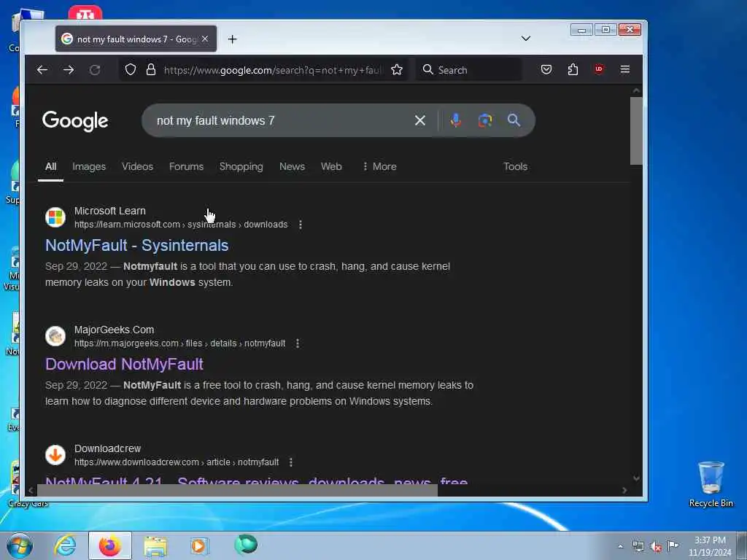Select the All results tab
This screenshot has width=747, height=560.
tap(50, 167)
